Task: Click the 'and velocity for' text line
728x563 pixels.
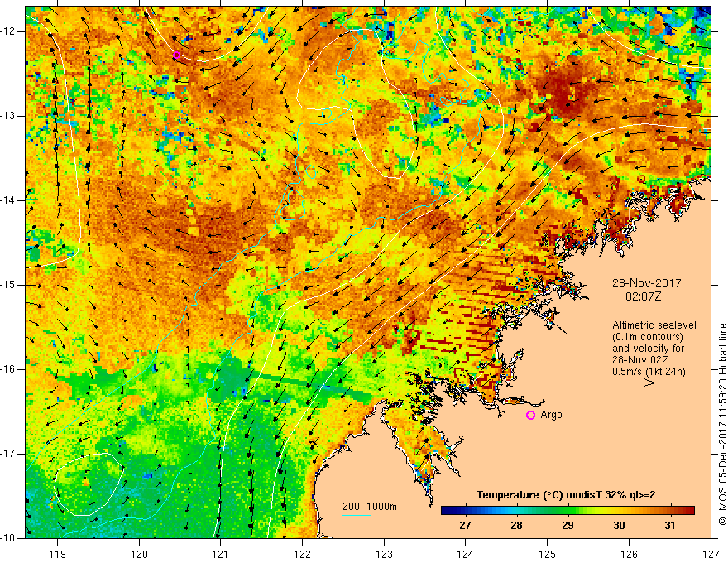Action: pyautogui.click(x=648, y=349)
